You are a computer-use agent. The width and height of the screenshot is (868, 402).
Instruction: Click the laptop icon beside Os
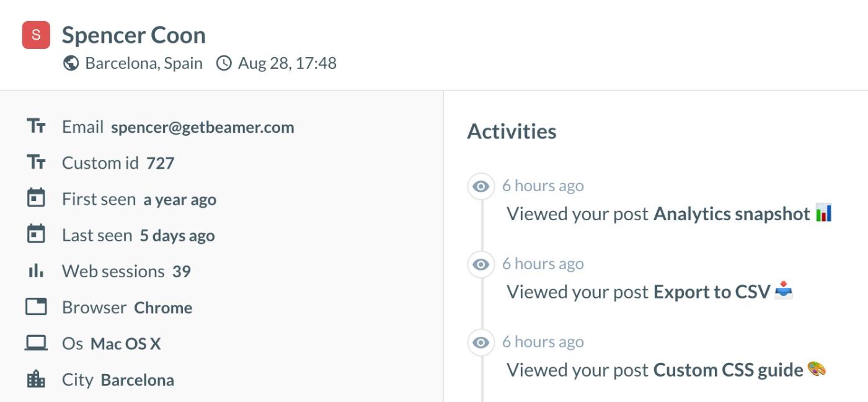point(37,343)
